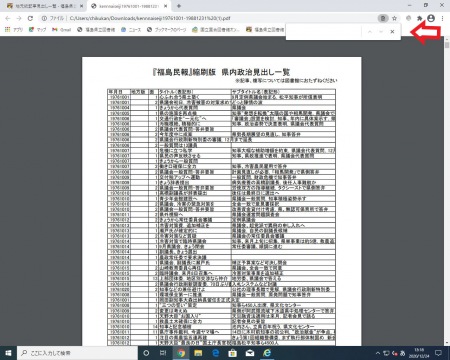This screenshot has height=360, width=450.
Task: Open the Chrome profile avatar menu
Action: tap(431, 18)
